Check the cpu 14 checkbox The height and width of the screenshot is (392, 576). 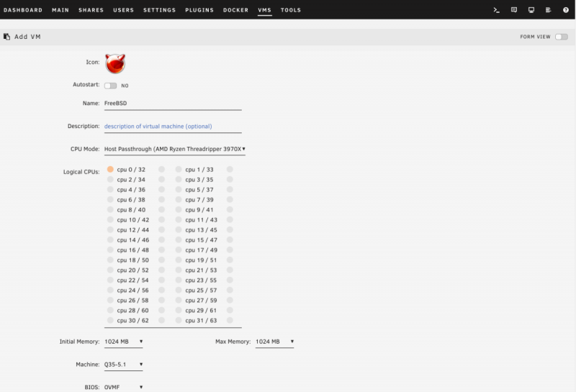click(110, 240)
